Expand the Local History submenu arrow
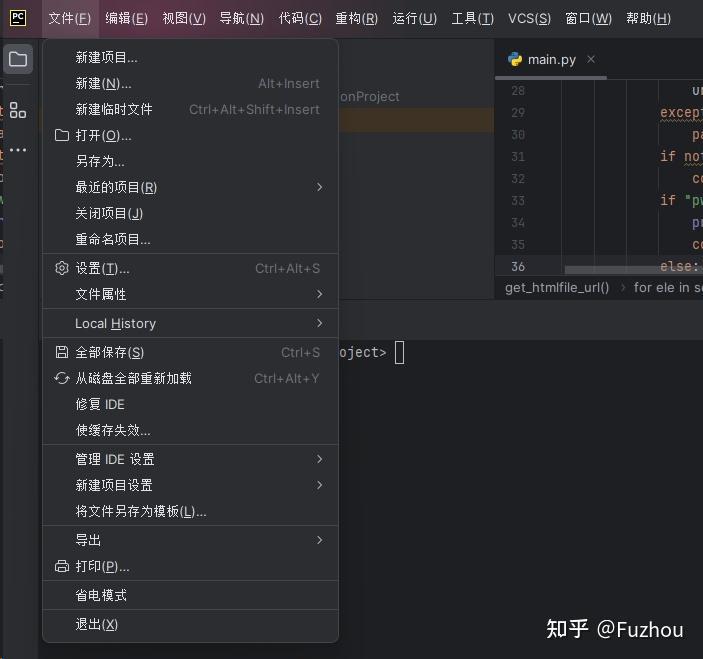Screen dimensions: 703x659 tap(319, 323)
